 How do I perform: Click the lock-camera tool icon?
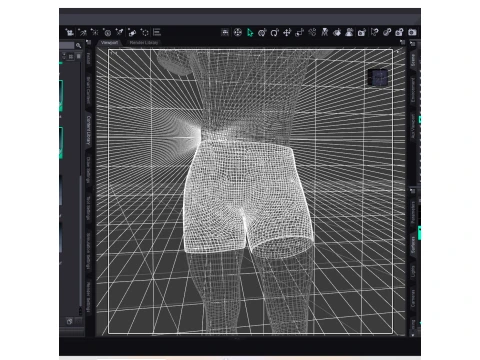click(399, 32)
